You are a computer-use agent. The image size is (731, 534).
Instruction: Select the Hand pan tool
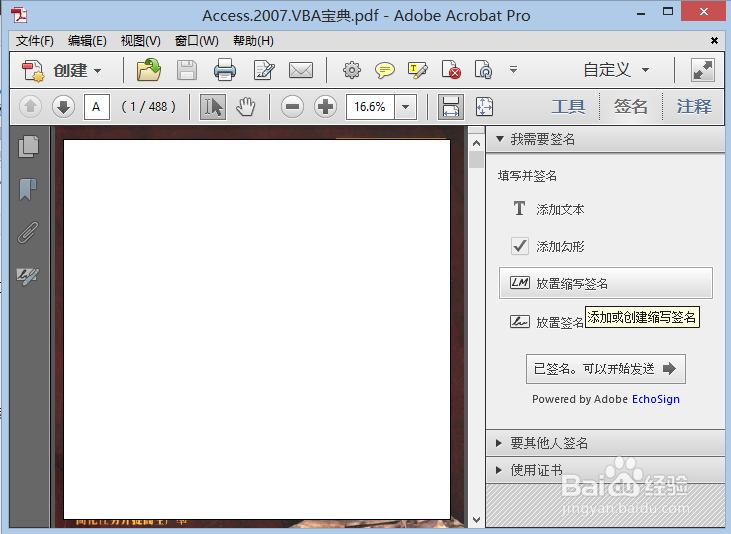(246, 107)
